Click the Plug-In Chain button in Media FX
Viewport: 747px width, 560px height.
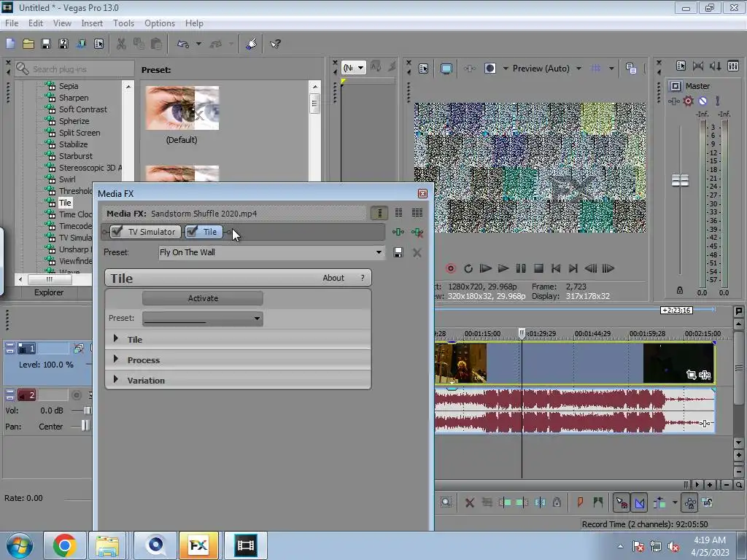398,232
